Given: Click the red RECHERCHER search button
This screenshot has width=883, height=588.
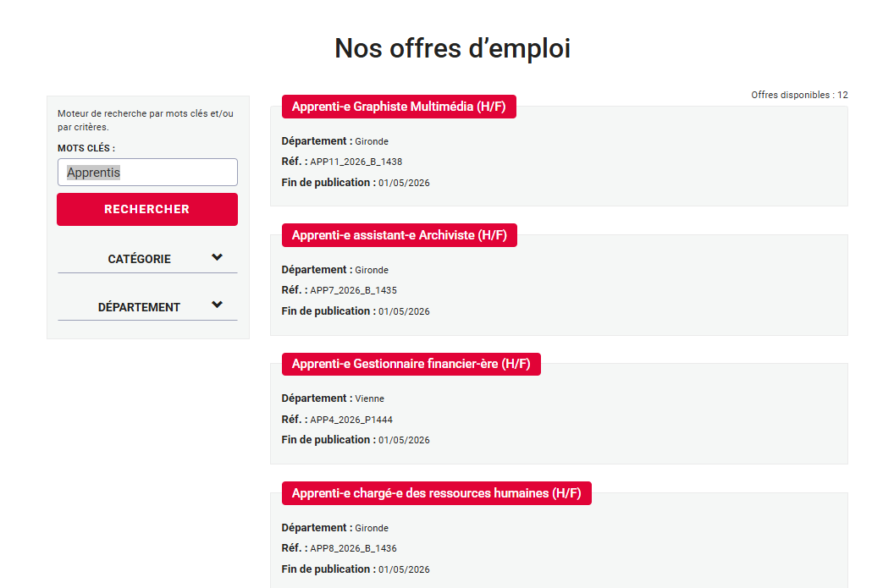Looking at the screenshot, I should [146, 209].
